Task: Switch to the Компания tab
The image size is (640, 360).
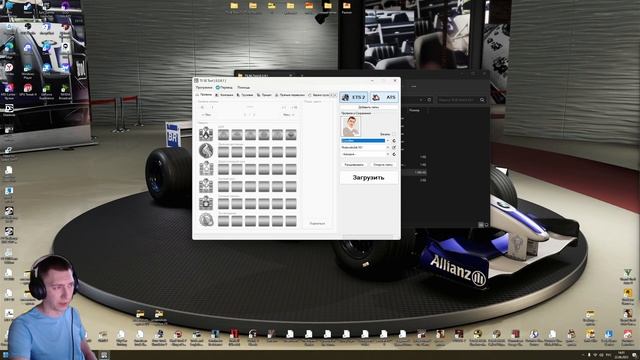Action: [224, 95]
